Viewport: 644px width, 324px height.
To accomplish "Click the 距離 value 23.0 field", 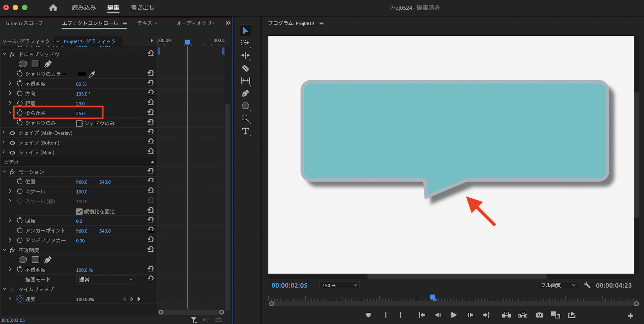I will (80, 104).
